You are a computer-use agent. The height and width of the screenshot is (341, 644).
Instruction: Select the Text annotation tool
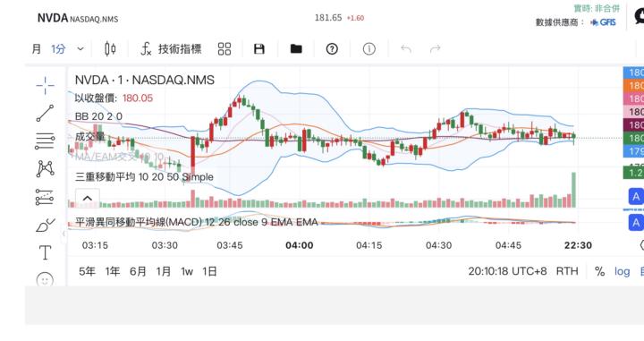click(46, 252)
